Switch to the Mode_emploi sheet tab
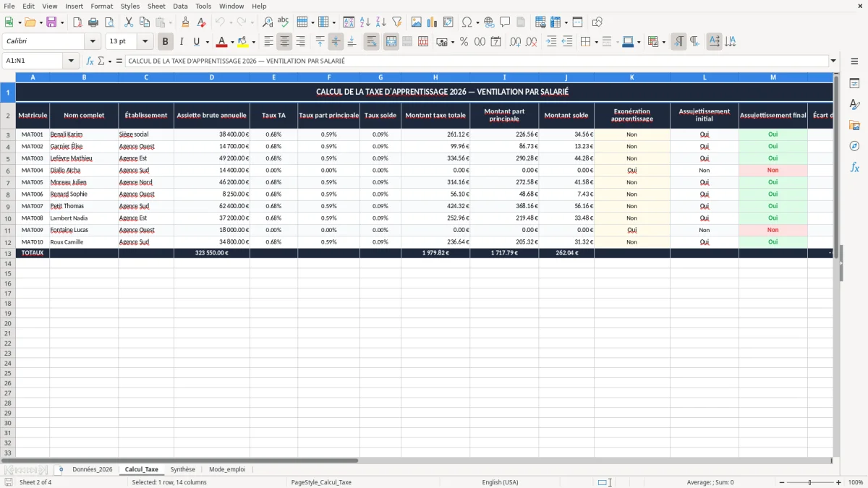 227,469
